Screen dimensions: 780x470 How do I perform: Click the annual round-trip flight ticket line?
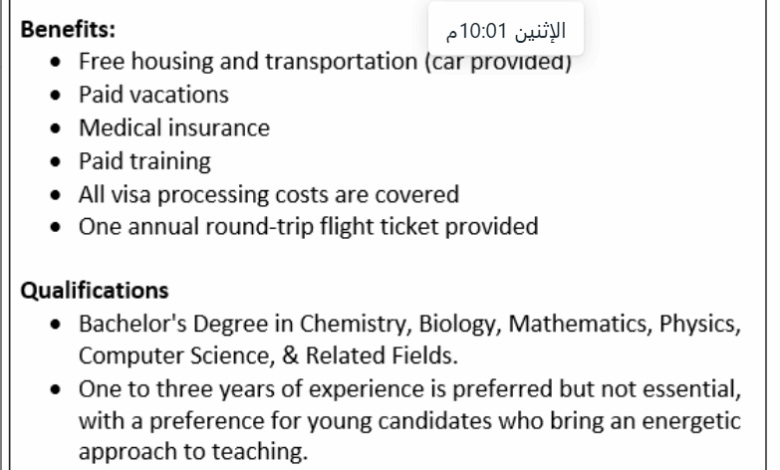click(x=308, y=227)
